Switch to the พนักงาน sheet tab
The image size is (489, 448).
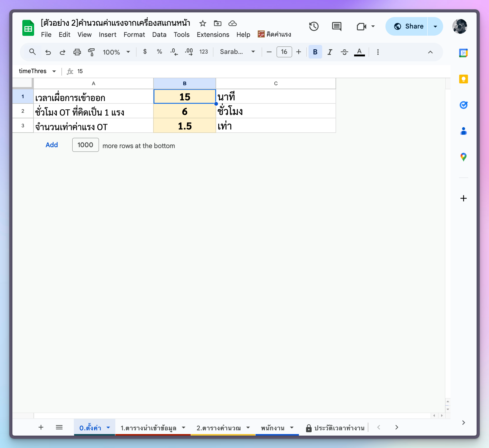point(273,428)
